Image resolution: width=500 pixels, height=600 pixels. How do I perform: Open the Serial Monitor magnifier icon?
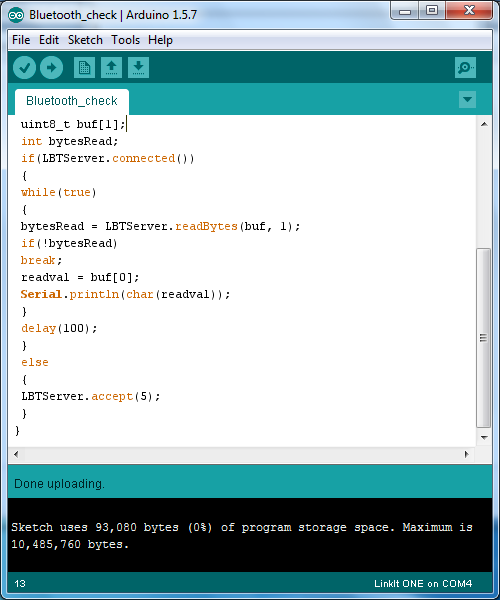tap(465, 68)
